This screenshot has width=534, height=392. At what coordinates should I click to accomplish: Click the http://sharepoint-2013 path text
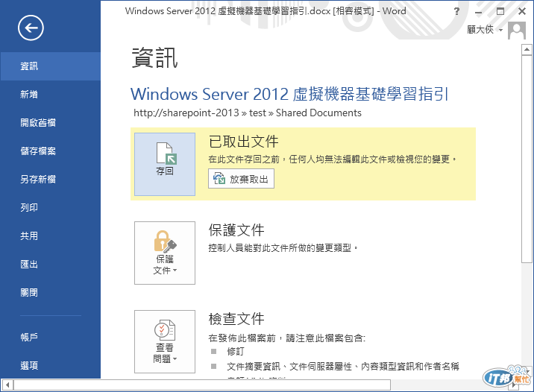248,113
